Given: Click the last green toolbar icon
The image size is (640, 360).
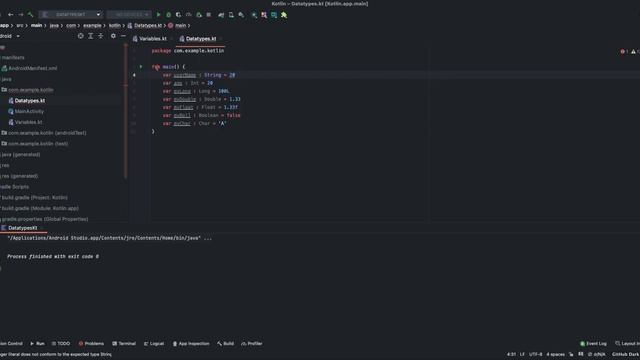Looking at the screenshot, I should [284, 15].
